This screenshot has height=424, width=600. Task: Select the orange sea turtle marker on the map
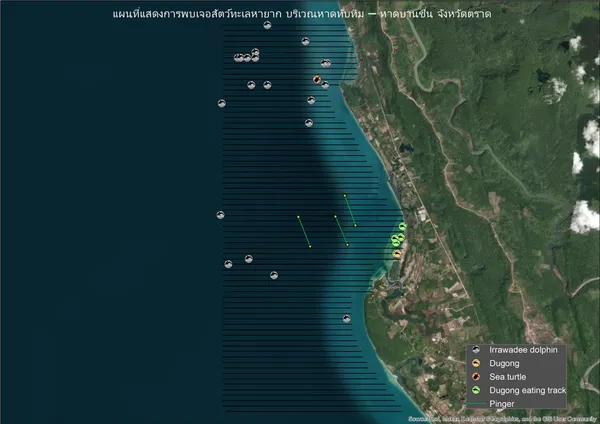point(317,79)
